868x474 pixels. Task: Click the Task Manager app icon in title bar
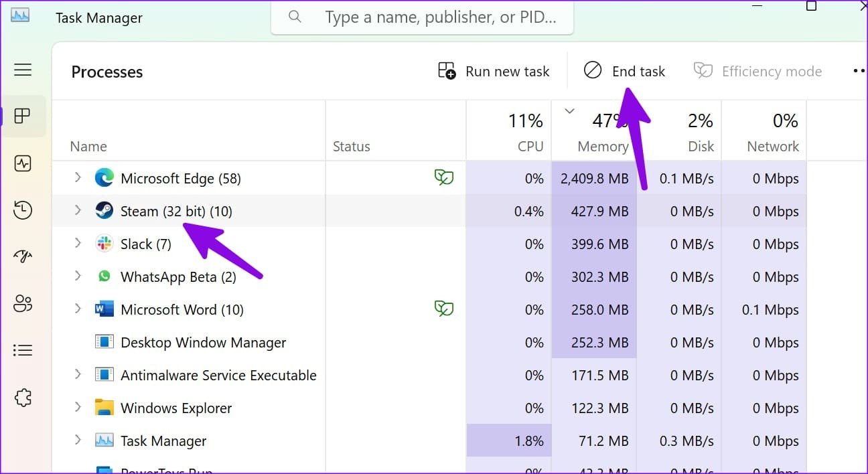(20, 15)
